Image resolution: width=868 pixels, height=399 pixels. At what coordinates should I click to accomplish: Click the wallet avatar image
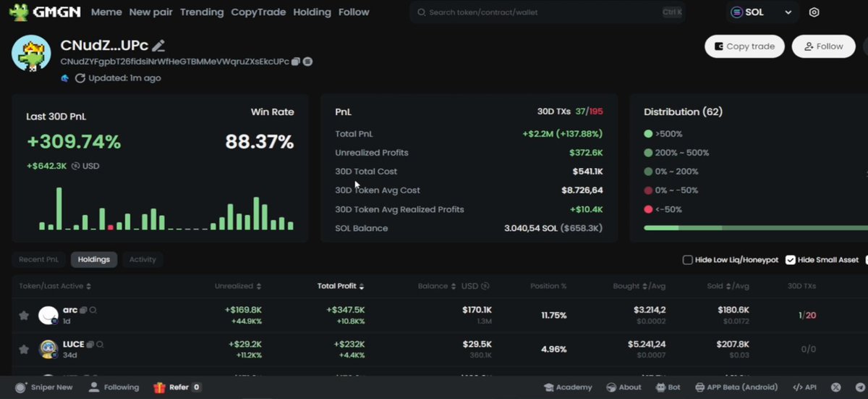coord(31,54)
